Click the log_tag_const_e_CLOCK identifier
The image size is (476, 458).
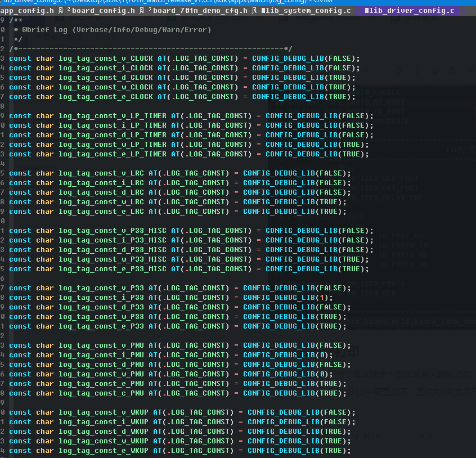point(106,97)
